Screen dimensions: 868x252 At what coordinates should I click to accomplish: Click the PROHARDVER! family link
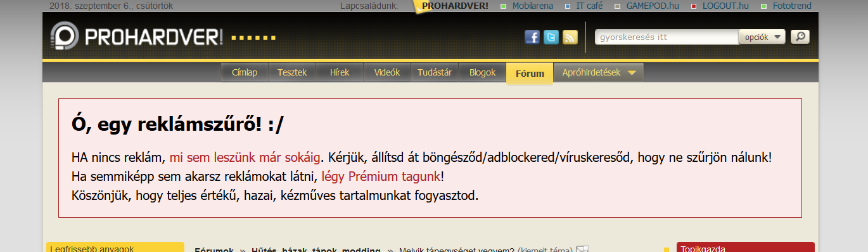click(455, 6)
